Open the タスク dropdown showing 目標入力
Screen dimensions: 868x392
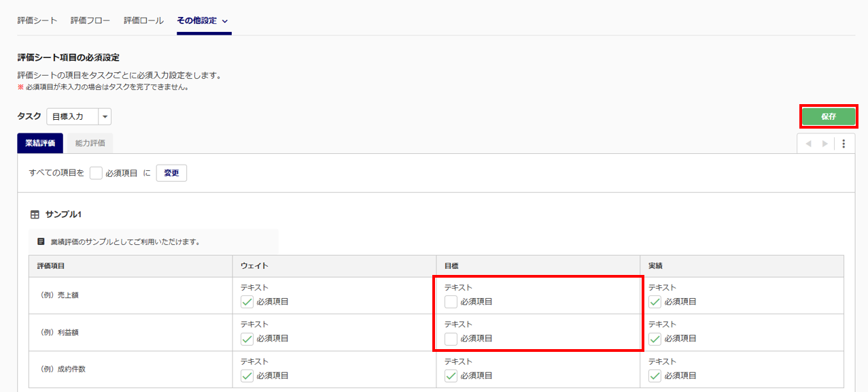coord(79,116)
